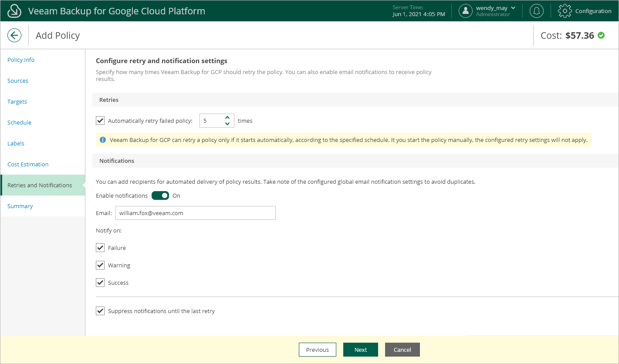Click the Configuration label

(593, 11)
